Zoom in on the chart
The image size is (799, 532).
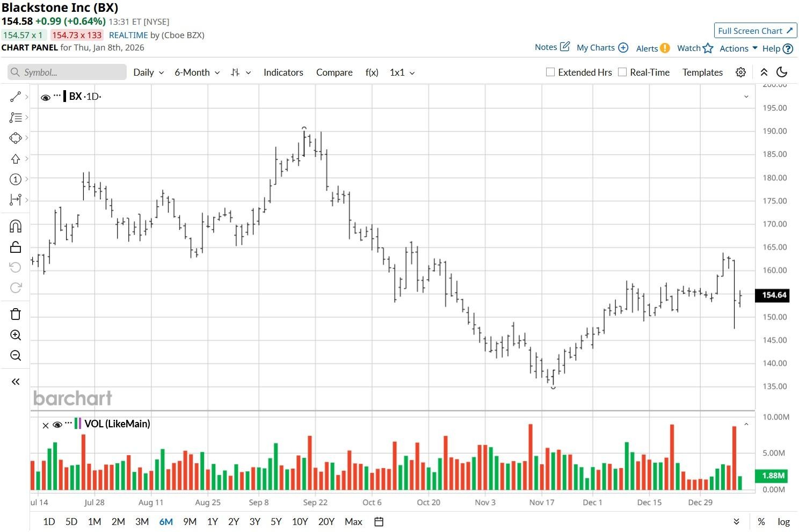click(16, 335)
